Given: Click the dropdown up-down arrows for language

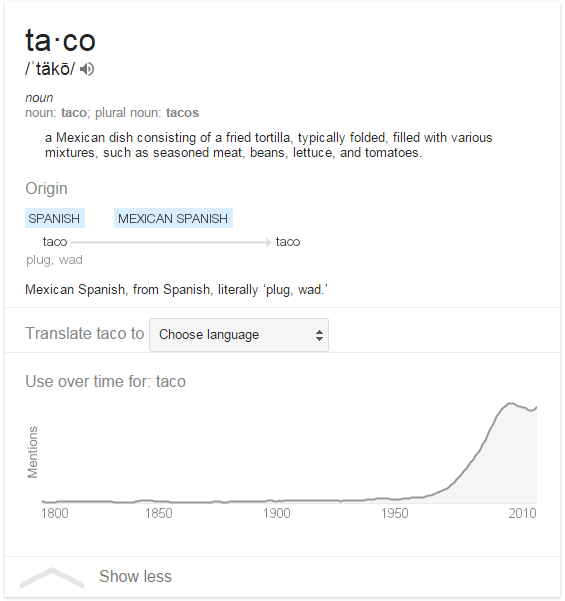Looking at the screenshot, I should 319,335.
